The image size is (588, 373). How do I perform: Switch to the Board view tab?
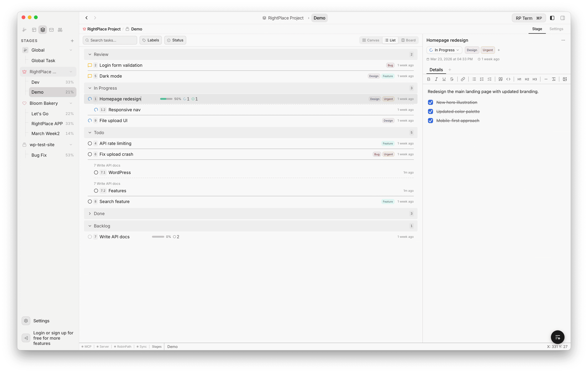(408, 40)
